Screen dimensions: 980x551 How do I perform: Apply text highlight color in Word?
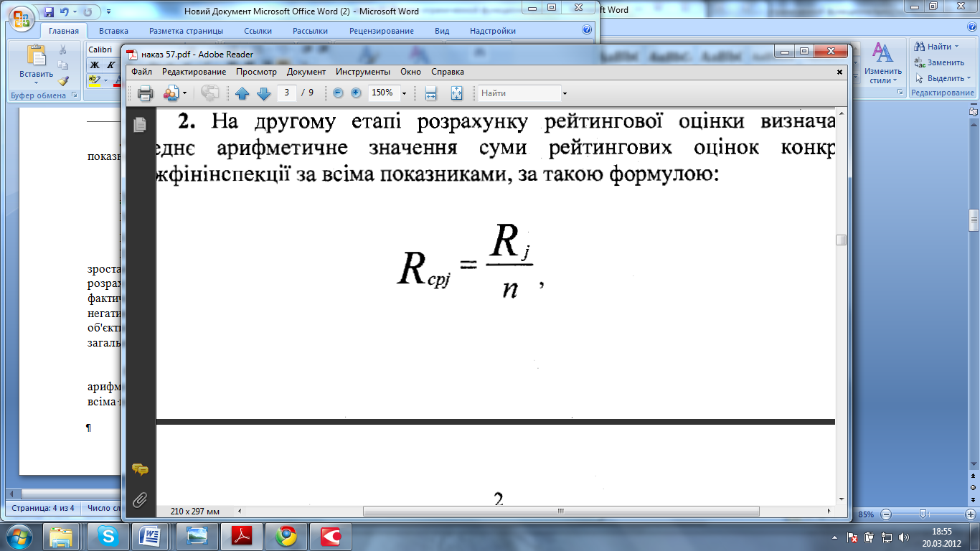tap(94, 81)
